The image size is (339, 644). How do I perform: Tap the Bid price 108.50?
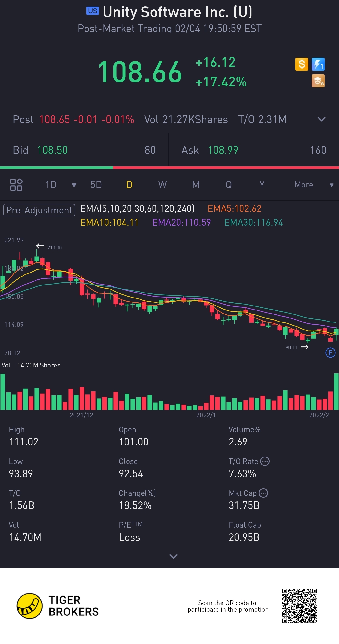click(x=52, y=150)
